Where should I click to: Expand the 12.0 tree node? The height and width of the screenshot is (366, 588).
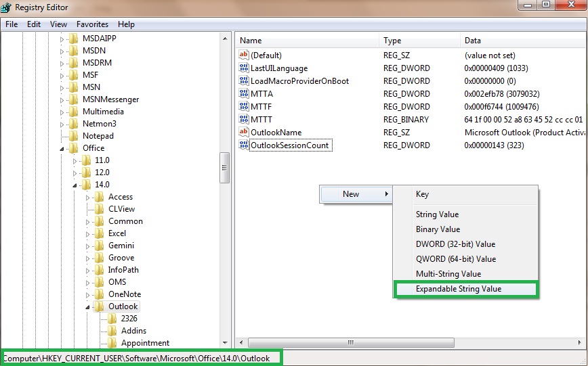pyautogui.click(x=75, y=173)
